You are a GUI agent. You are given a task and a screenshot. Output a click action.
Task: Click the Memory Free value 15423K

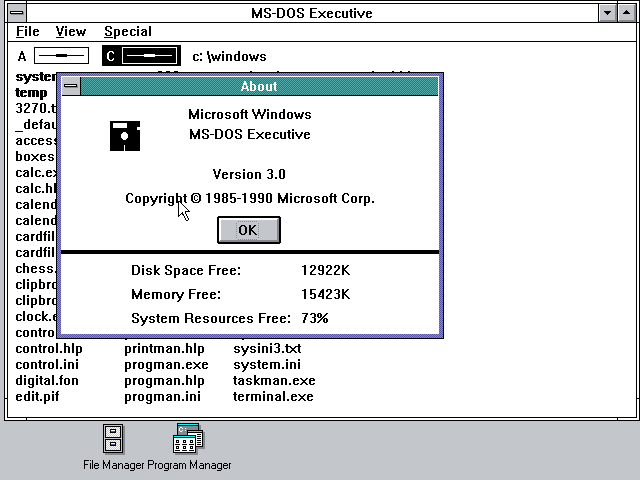click(326, 294)
